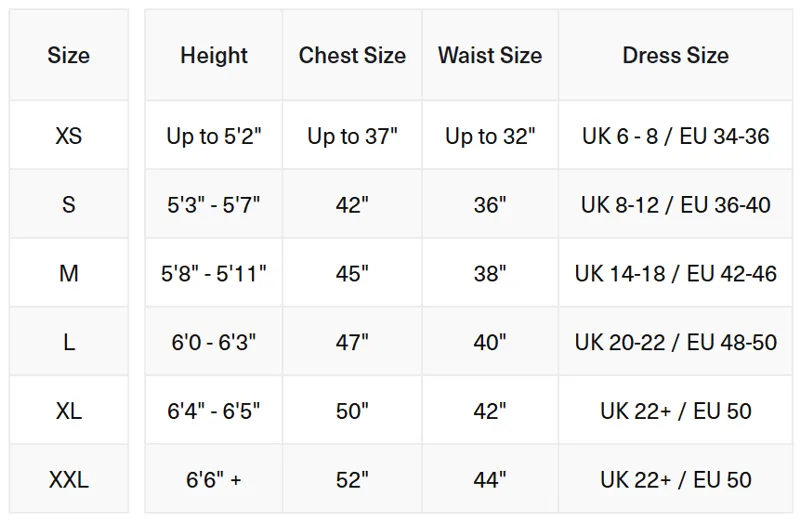The image size is (800, 522).
Task: Click the Waist Size column header
Action: click(x=490, y=56)
